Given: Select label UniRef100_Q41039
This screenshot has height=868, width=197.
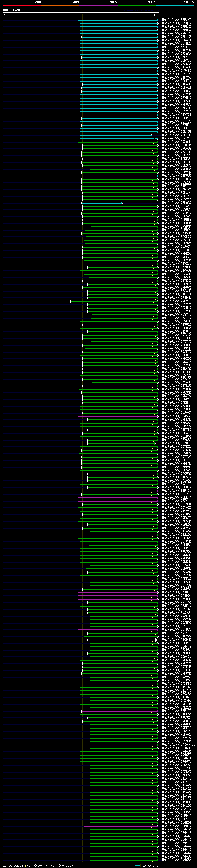Looking at the screenshot, I should 176,67.
